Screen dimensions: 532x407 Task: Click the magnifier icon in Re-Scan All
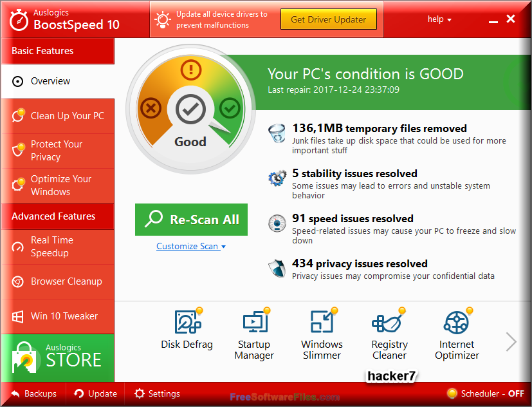(x=154, y=219)
